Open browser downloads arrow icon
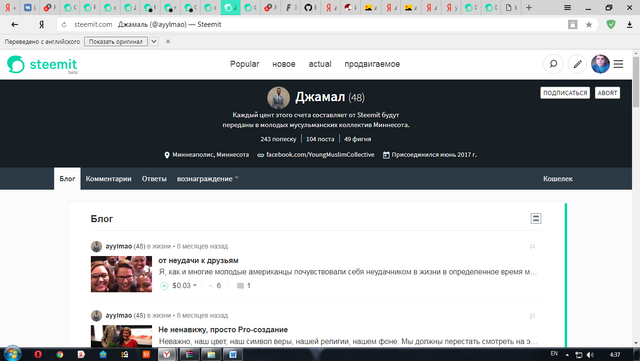Viewport: 640px width, 361px height. point(629,25)
